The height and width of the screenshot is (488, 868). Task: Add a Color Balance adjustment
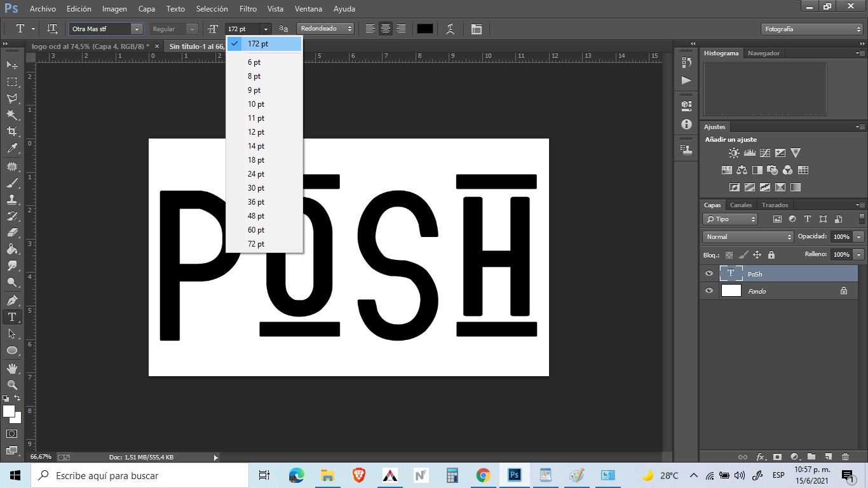742,170
